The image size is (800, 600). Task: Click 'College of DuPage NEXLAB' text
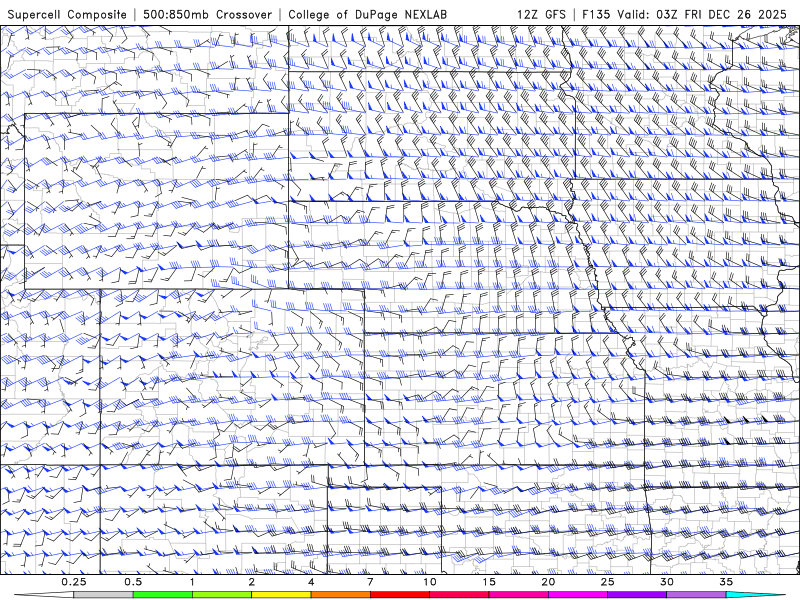pos(367,15)
